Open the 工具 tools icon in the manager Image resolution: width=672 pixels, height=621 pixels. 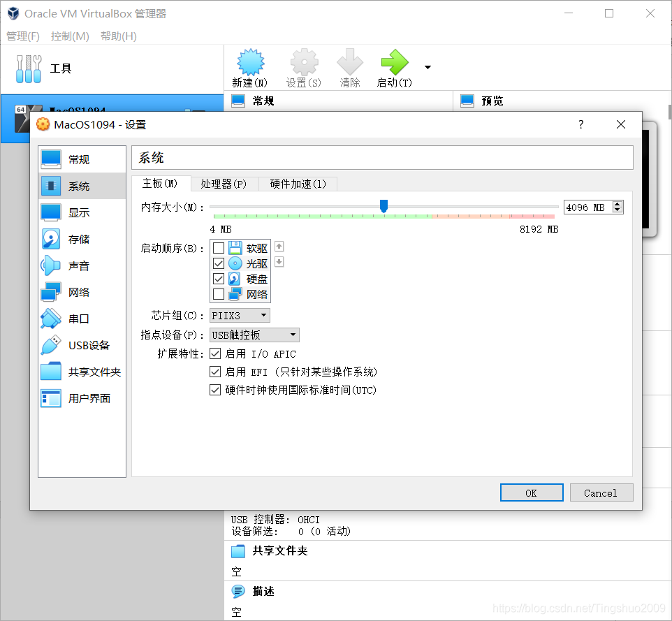point(28,68)
